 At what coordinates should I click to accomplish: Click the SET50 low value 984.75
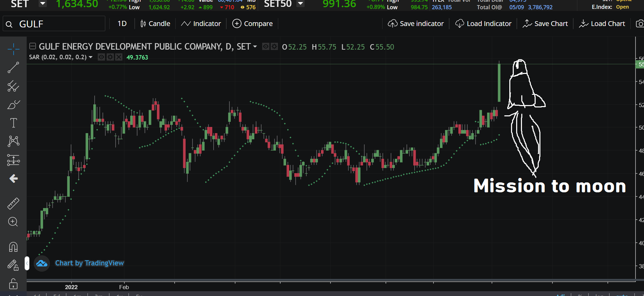(419, 7)
